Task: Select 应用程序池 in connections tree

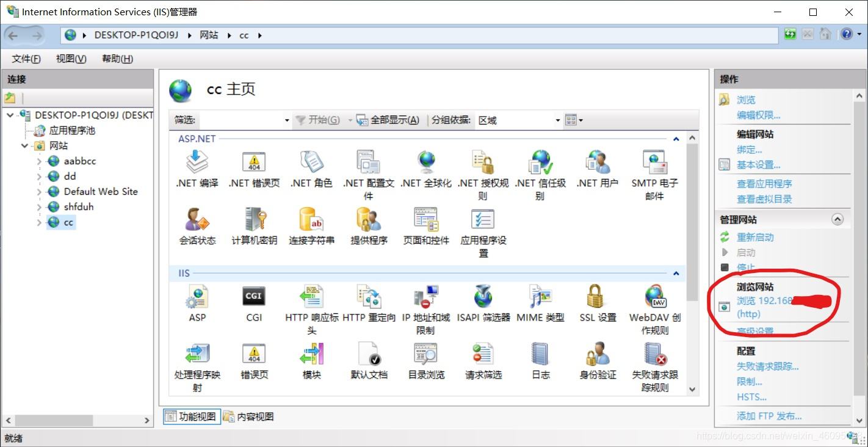Action: point(72,131)
